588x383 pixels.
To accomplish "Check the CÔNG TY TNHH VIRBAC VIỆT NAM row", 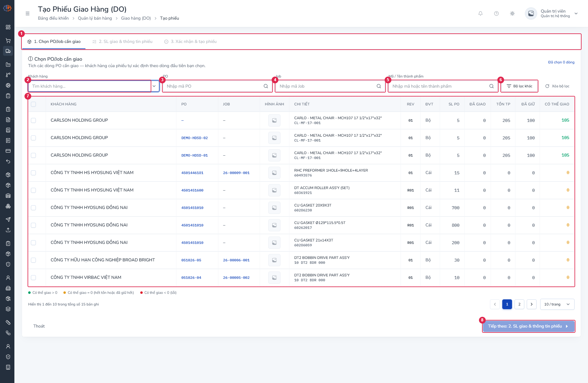I will pyautogui.click(x=33, y=278).
